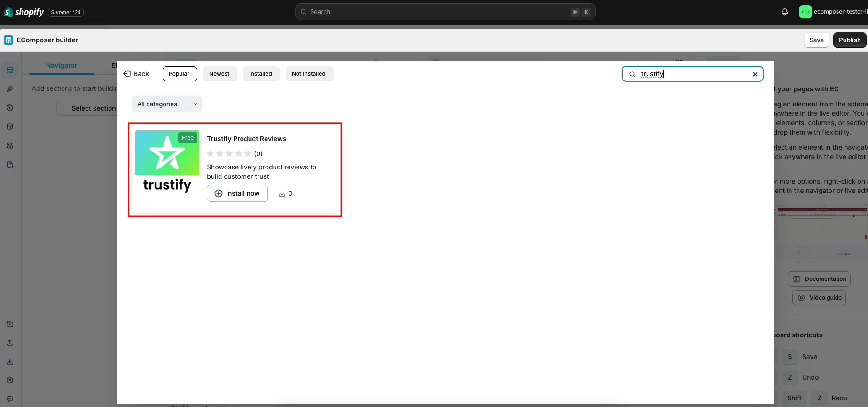Select the Popular filter tab

point(180,74)
